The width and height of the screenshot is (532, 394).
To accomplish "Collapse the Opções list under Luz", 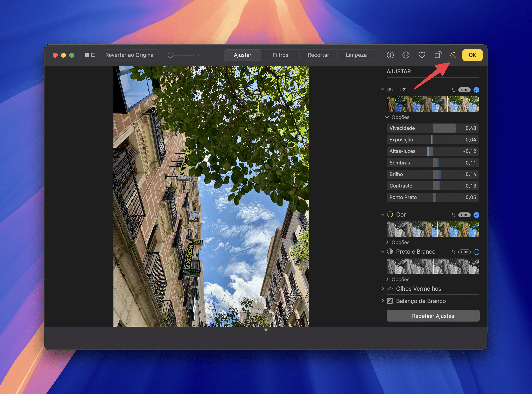I will [387, 117].
